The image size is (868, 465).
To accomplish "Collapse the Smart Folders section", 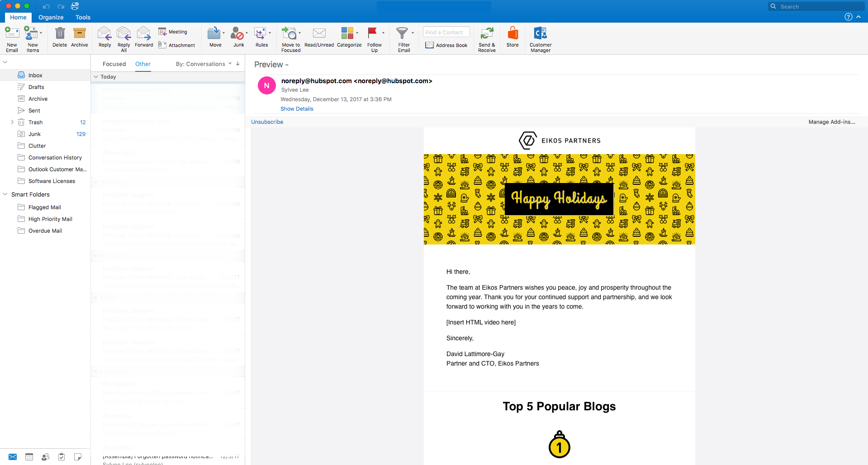I will (5, 194).
